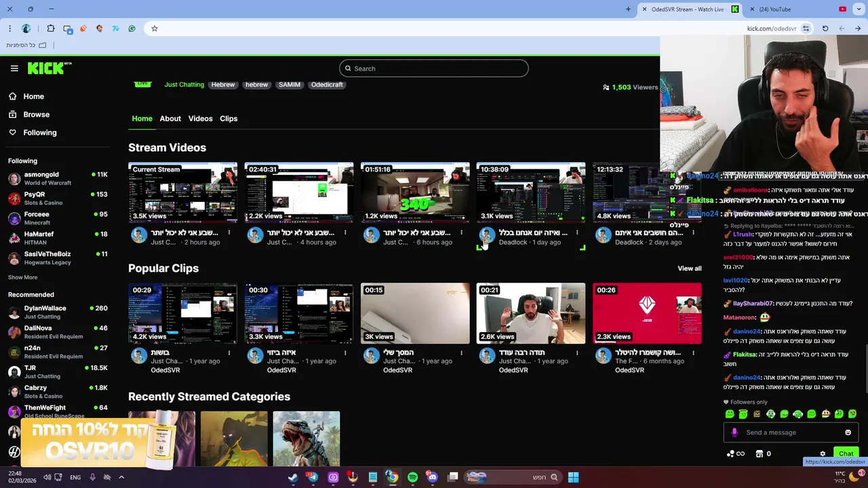Viewport: 868px width, 488px height.
Task: Open the channel points infinity icon
Action: pyautogui.click(x=736, y=454)
